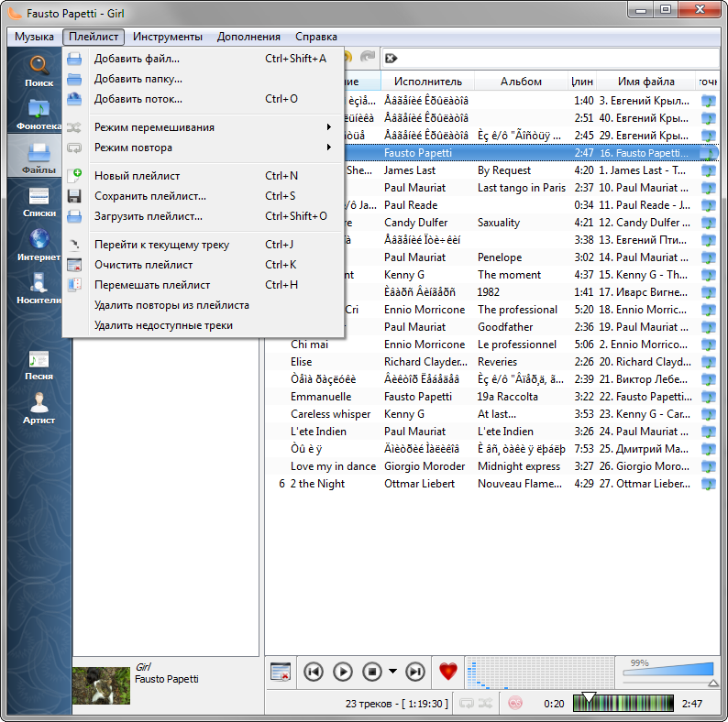Toggle the repeat mode button in status bar

pyautogui.click(x=466, y=704)
